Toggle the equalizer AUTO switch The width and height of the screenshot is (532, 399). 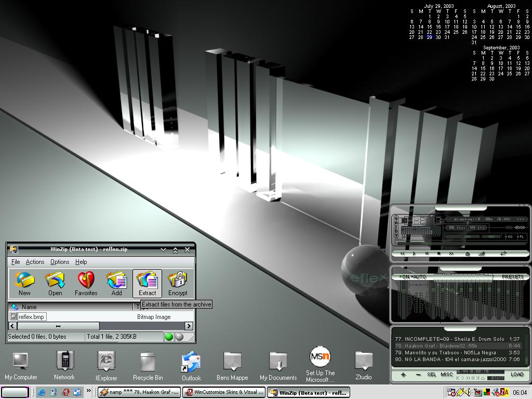pos(419,277)
